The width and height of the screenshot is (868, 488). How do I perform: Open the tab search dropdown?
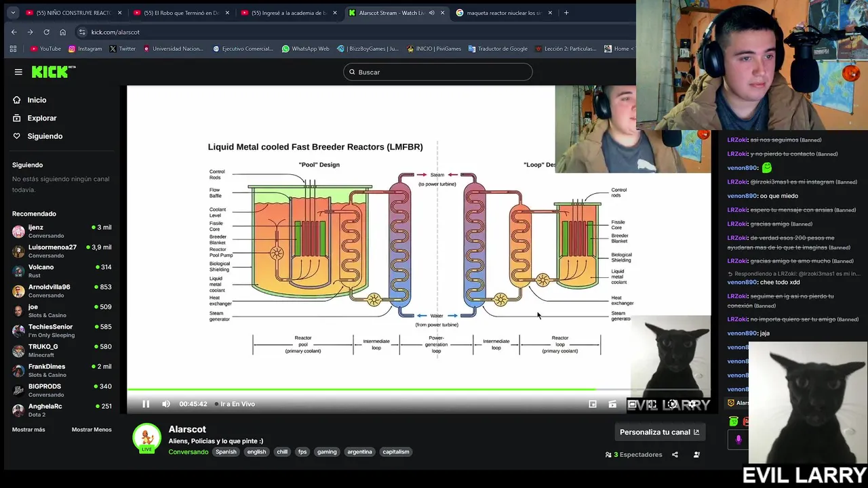(x=12, y=12)
